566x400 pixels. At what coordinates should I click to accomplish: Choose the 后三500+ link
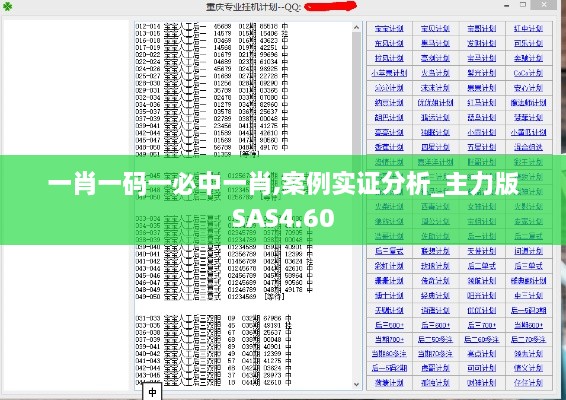click(389, 325)
